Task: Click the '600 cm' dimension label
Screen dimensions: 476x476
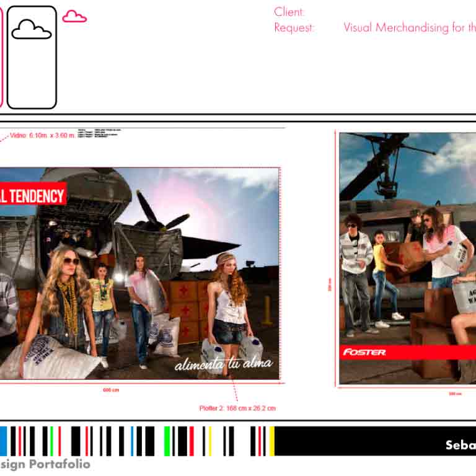Action: [x=112, y=390]
